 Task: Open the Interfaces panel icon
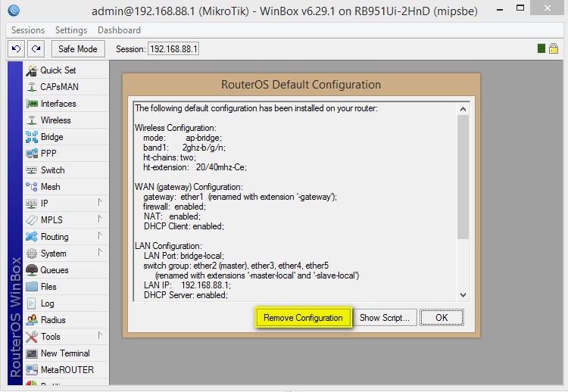point(32,104)
